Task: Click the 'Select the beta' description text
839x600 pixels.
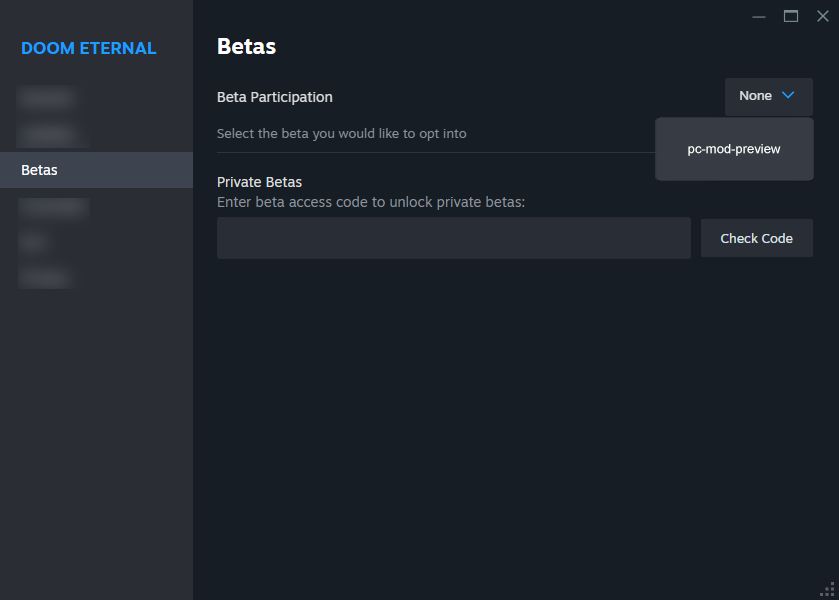Action: click(x=341, y=133)
